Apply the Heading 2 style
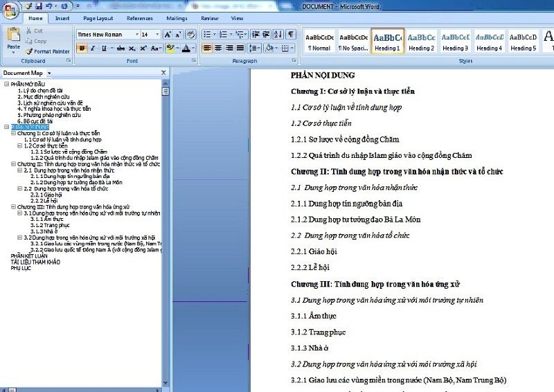This screenshot has width=554, height=392. [x=421, y=42]
